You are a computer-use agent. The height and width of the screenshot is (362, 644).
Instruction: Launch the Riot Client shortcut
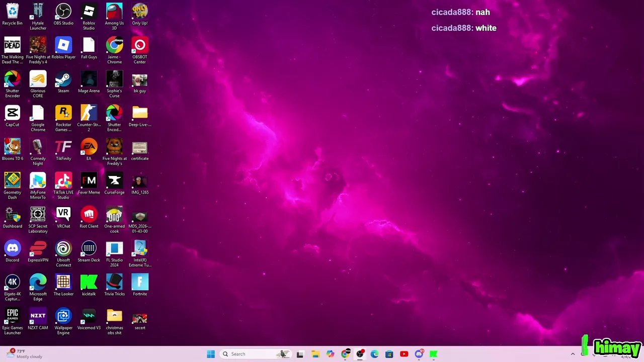89,217
